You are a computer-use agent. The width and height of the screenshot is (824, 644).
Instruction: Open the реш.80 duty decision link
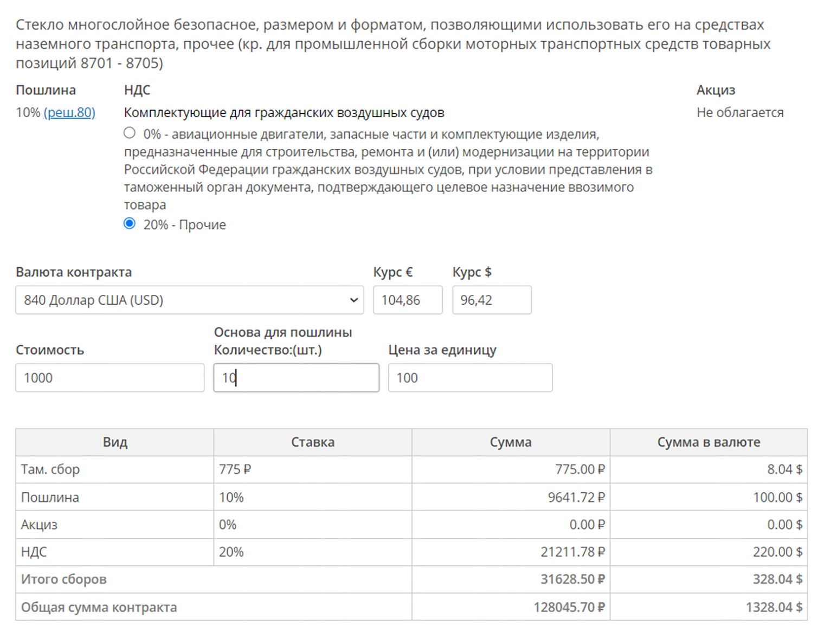(x=69, y=112)
